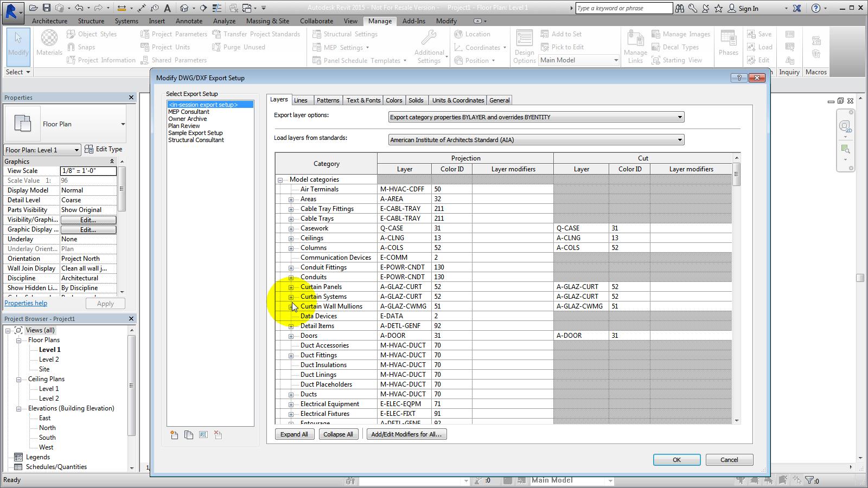Click the binoculars search icon
The height and width of the screenshot is (488, 868).
[x=680, y=8]
